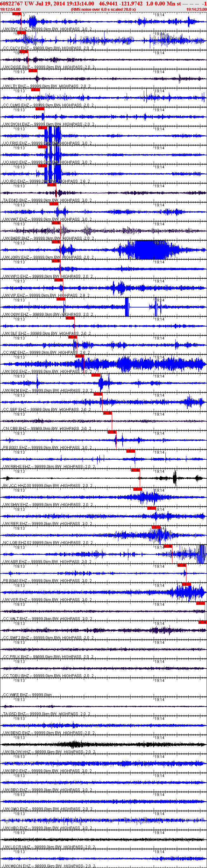Click the red pick flag on CC VALT trace
The image size is (207, 868).
point(201,603)
